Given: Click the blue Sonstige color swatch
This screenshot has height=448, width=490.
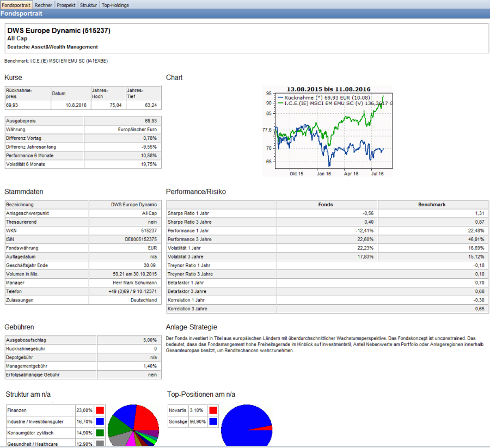Looking at the screenshot, I should [213, 421].
